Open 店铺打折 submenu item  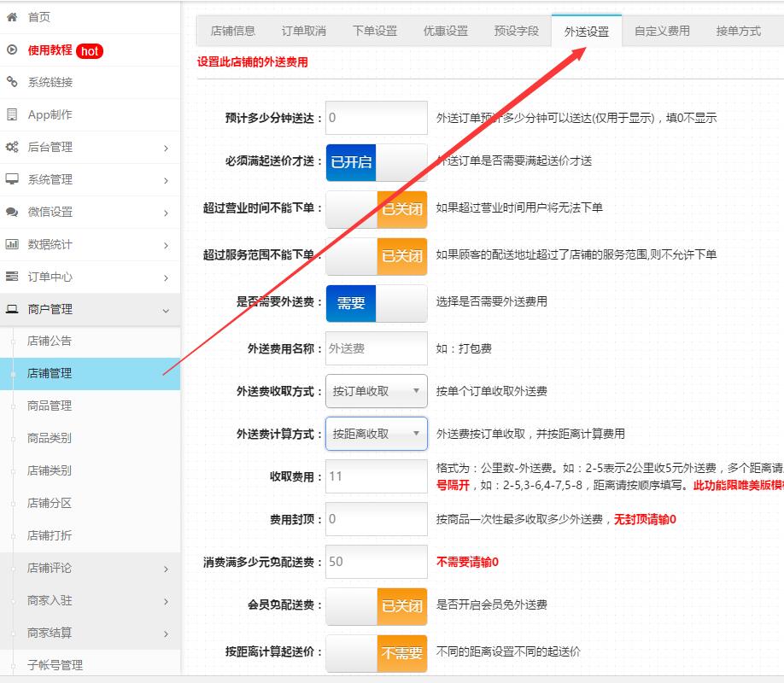pos(90,535)
